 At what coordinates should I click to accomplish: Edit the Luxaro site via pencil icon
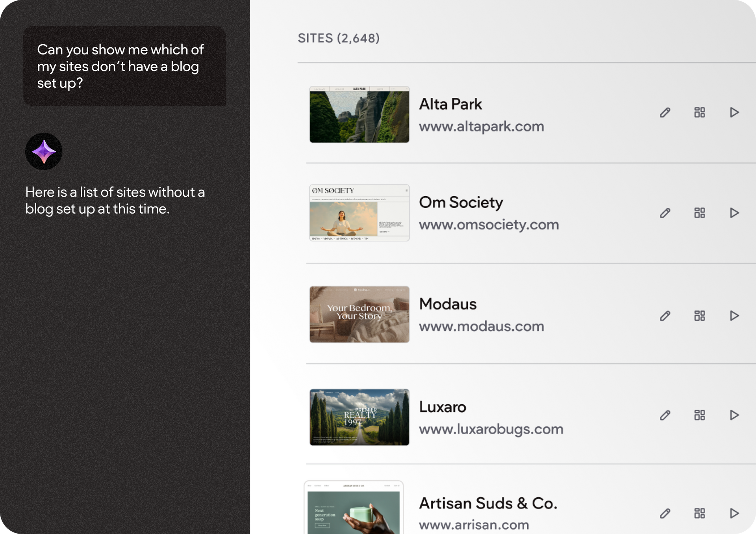point(665,415)
